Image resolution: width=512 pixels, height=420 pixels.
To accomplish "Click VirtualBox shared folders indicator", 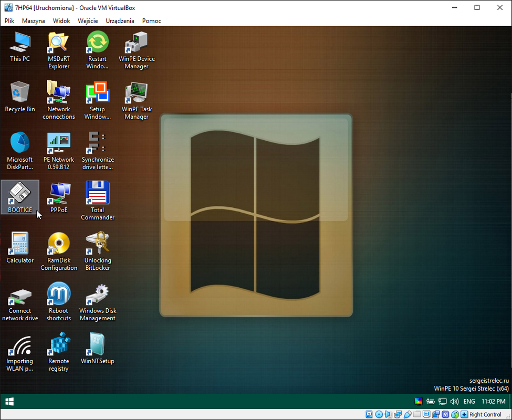I will [416, 414].
